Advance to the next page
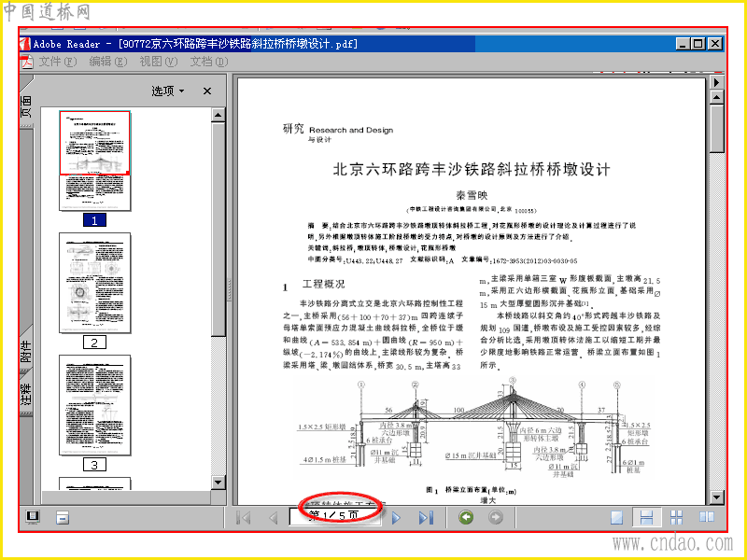 [x=395, y=517]
